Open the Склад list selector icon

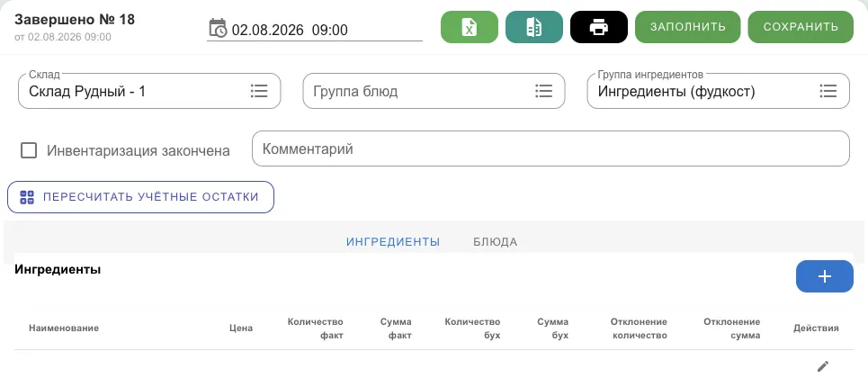click(x=259, y=91)
